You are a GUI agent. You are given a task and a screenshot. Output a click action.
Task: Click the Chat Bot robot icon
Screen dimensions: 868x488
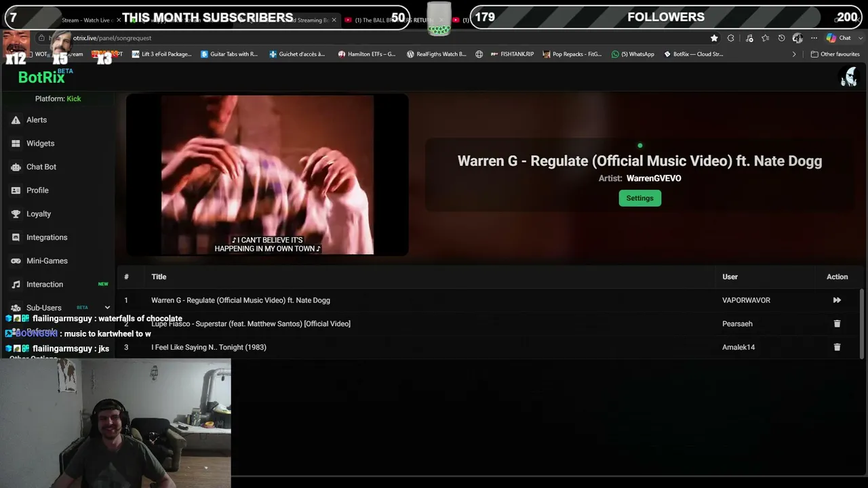[x=16, y=167]
